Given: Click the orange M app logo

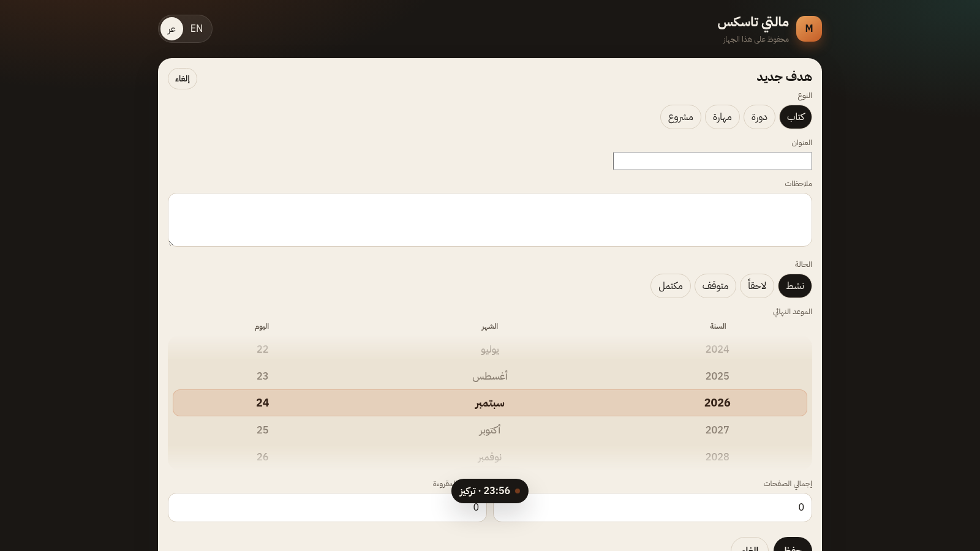Looking at the screenshot, I should 809,29.
